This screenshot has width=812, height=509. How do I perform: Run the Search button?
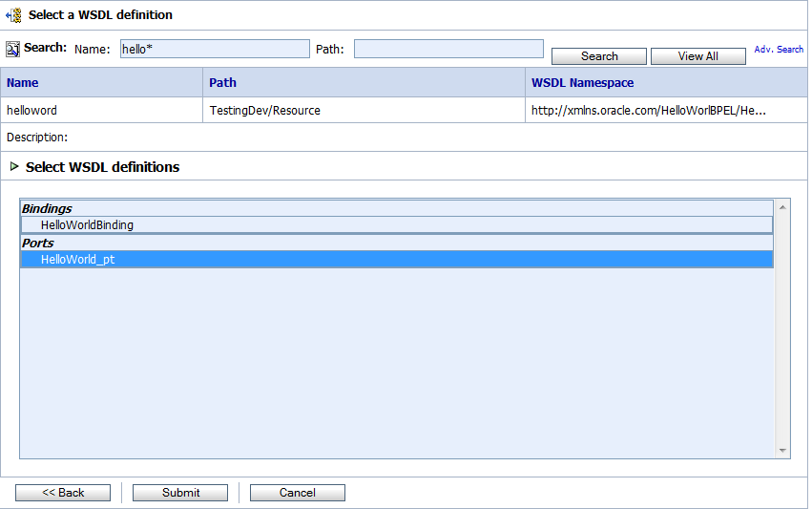click(599, 56)
